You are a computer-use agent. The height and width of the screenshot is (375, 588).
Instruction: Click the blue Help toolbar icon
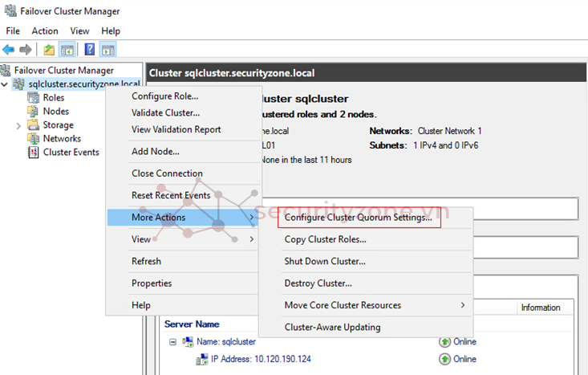click(90, 50)
